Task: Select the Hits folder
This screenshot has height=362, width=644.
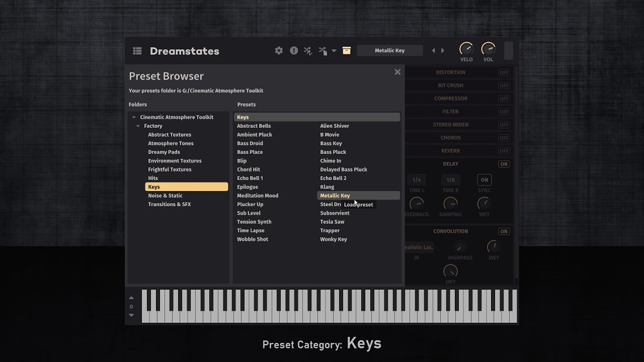Action: click(153, 178)
